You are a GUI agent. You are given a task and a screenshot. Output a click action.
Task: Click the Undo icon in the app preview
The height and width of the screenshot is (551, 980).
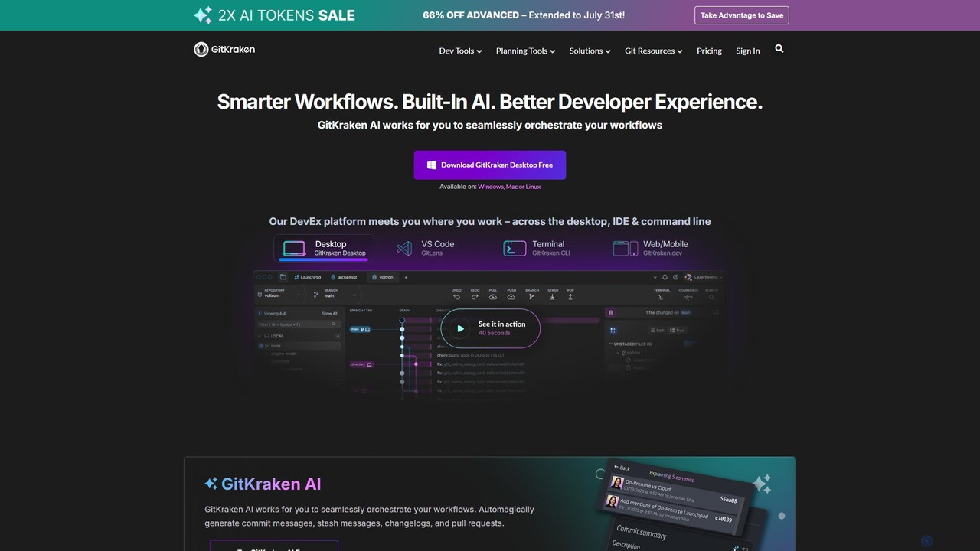(456, 296)
